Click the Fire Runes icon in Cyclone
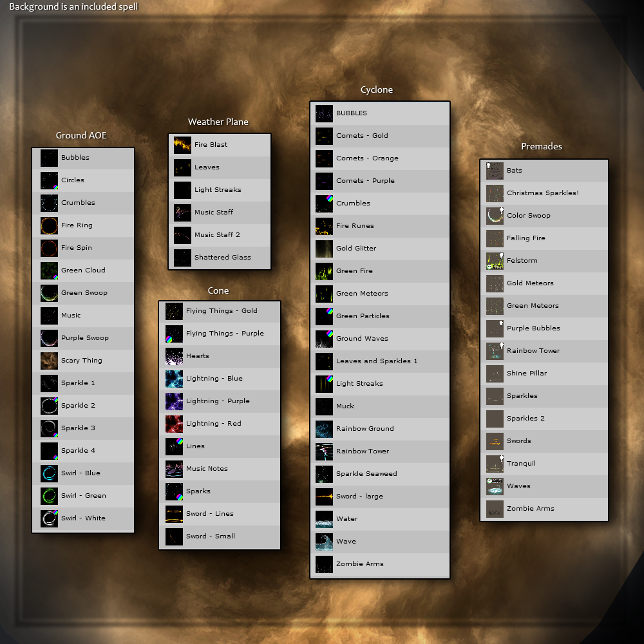Viewport: 644px width, 644px height. pyautogui.click(x=324, y=226)
